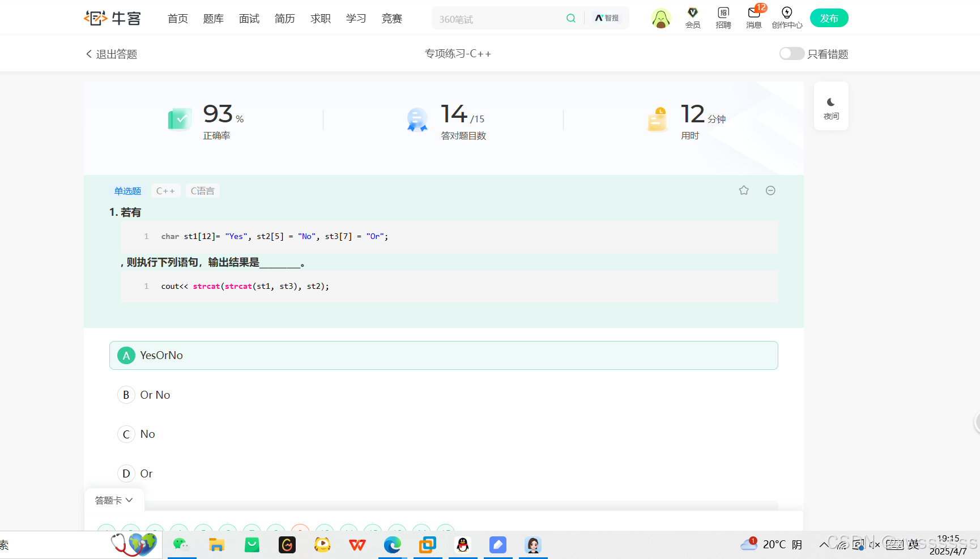The width and height of the screenshot is (980, 559).
Task: Open the black orange-G taskbar app
Action: pyautogui.click(x=287, y=545)
